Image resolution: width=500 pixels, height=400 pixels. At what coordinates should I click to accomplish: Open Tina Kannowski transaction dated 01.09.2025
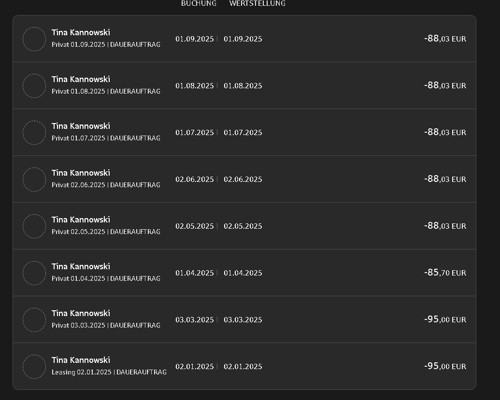point(244,39)
